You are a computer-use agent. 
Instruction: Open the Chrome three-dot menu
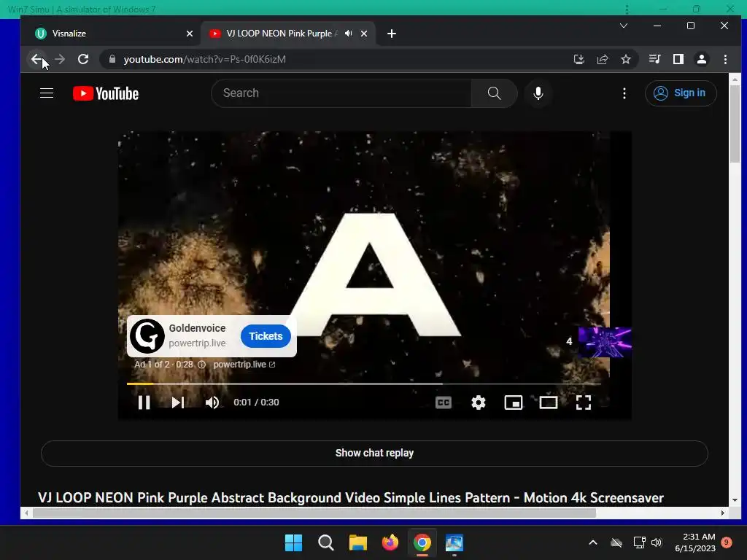pyautogui.click(x=726, y=59)
